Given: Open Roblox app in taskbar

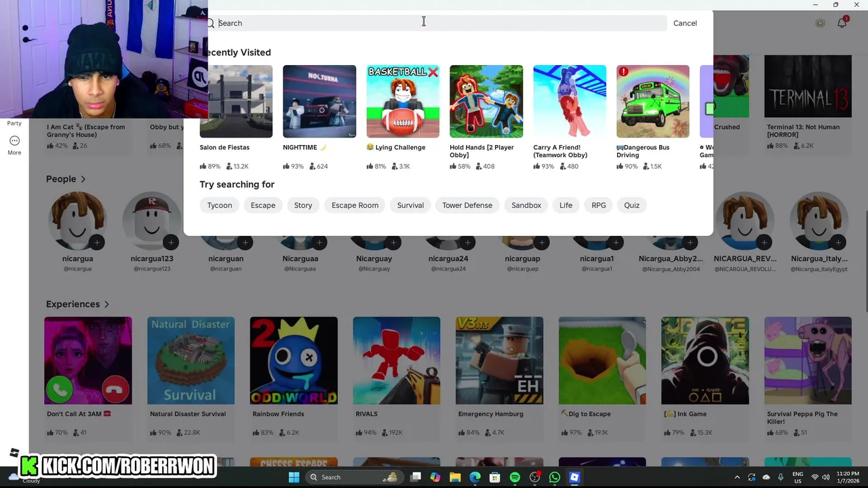Looking at the screenshot, I should [x=574, y=477].
